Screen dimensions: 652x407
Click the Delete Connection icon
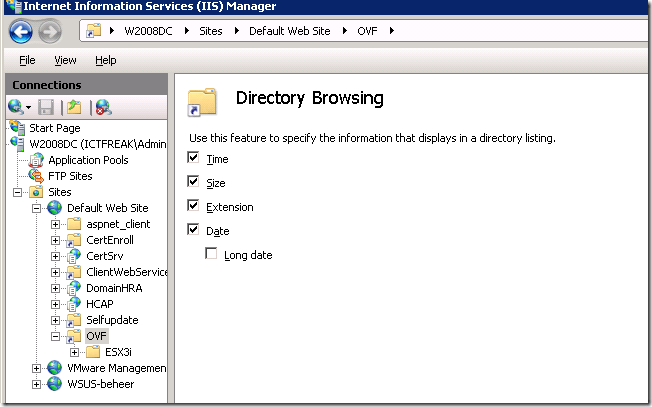[103, 107]
